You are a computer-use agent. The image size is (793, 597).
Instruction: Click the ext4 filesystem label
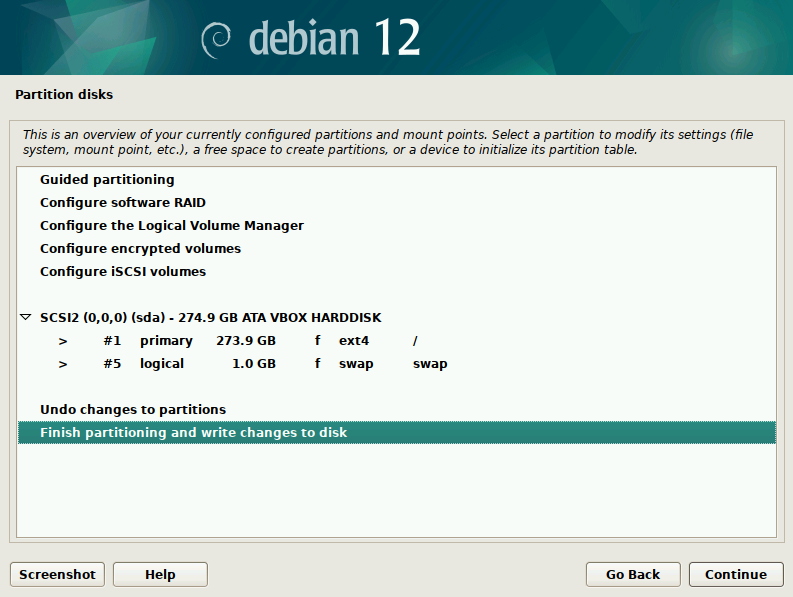(x=354, y=341)
